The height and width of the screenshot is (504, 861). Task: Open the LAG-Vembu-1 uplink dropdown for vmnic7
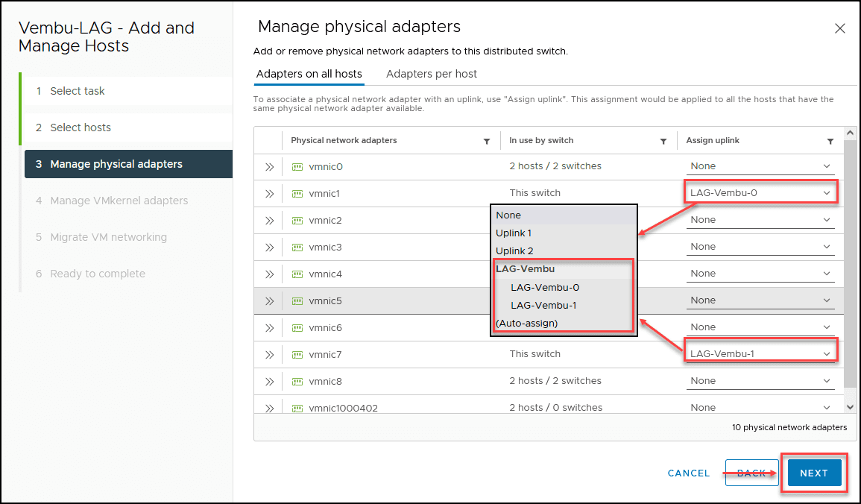760,354
